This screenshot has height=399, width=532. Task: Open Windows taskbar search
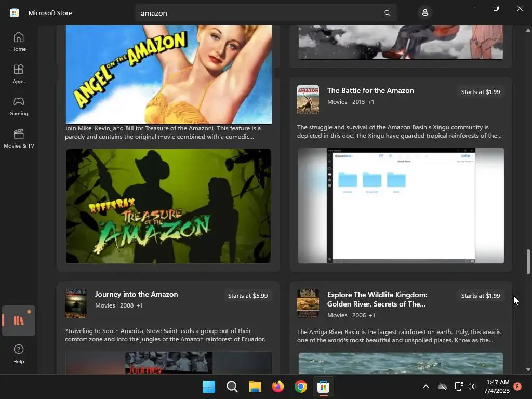click(x=232, y=387)
